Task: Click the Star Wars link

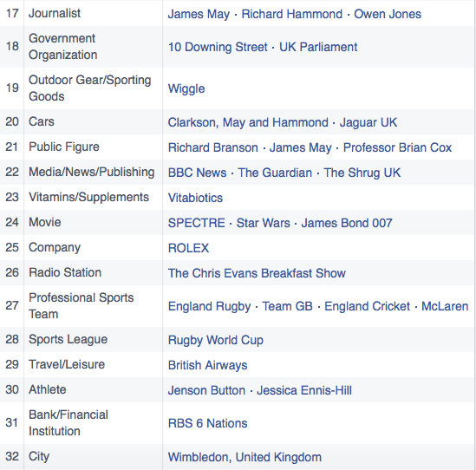Action: point(264,223)
